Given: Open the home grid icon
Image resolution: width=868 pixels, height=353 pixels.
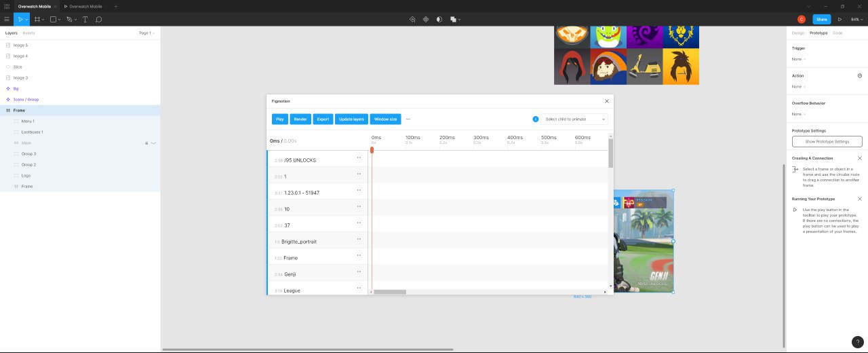Looking at the screenshot, I should point(6,6).
